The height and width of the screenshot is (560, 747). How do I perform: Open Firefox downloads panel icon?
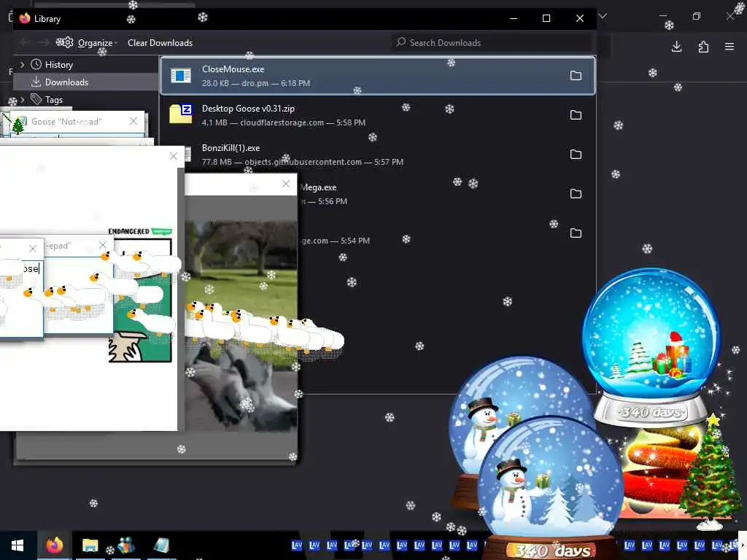coord(676,47)
